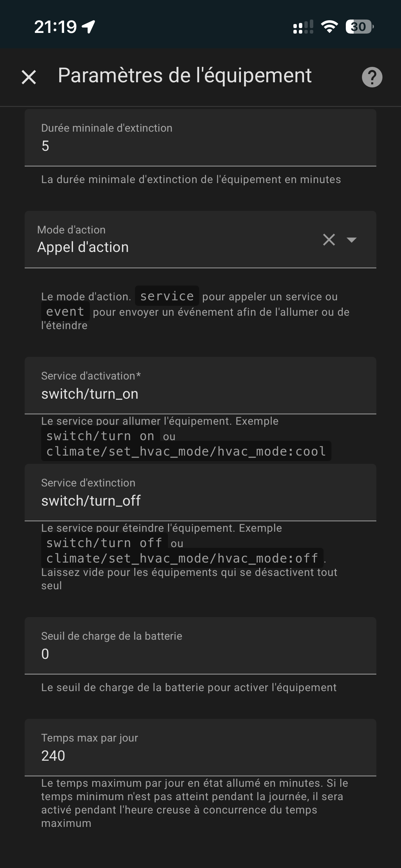Expand the Mode d'action dropdown arrow

[352, 240]
